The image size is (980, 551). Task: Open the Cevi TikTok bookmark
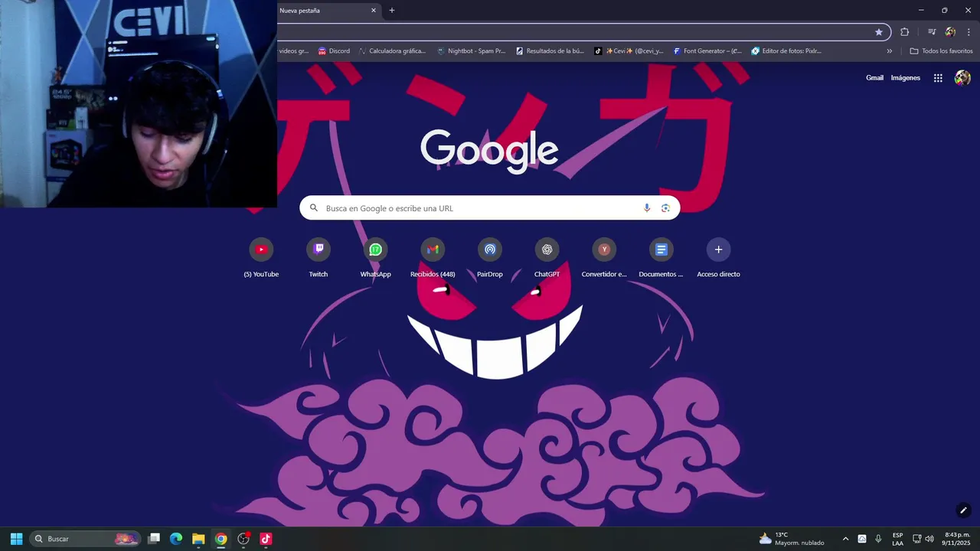coord(629,51)
